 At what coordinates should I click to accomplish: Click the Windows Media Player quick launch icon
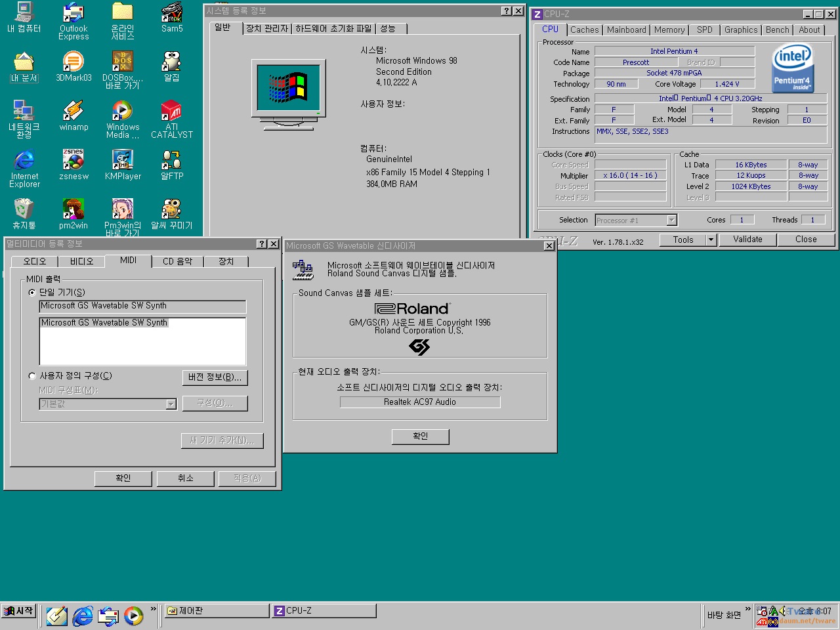click(133, 616)
